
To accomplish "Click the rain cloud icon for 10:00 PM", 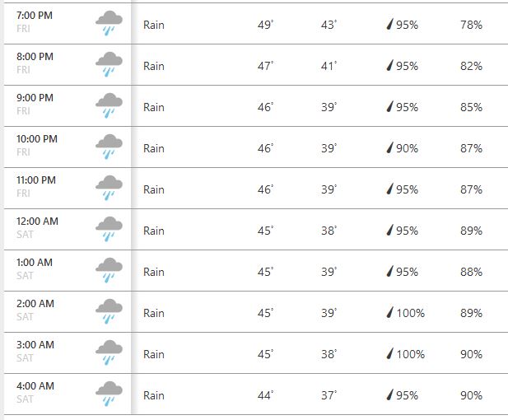I will click(x=109, y=148).
